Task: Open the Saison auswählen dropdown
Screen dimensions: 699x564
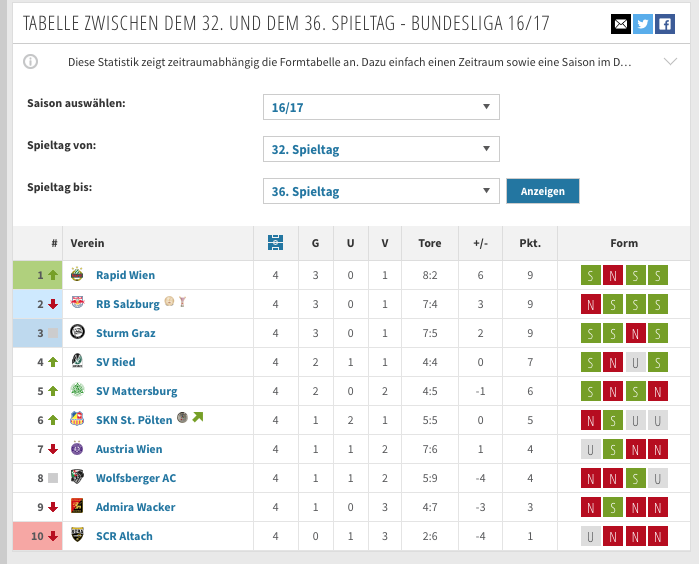Action: [381, 107]
